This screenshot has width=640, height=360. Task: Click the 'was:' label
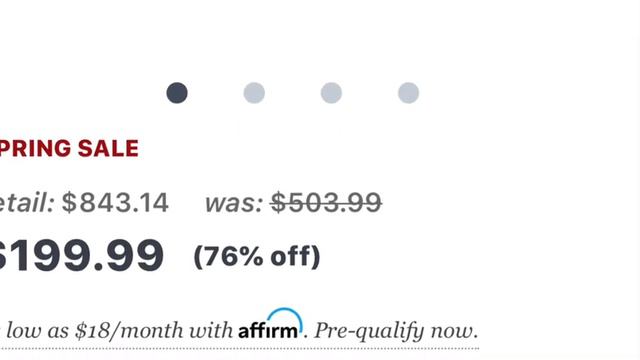point(234,203)
